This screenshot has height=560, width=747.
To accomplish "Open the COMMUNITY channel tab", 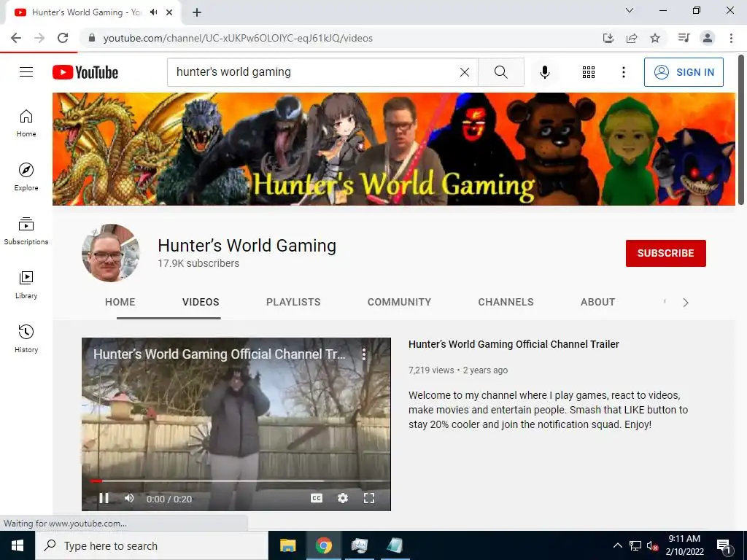I will click(399, 302).
